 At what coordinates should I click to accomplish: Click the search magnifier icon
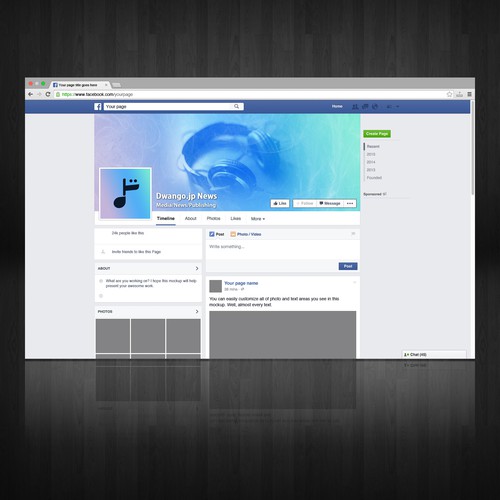236,106
